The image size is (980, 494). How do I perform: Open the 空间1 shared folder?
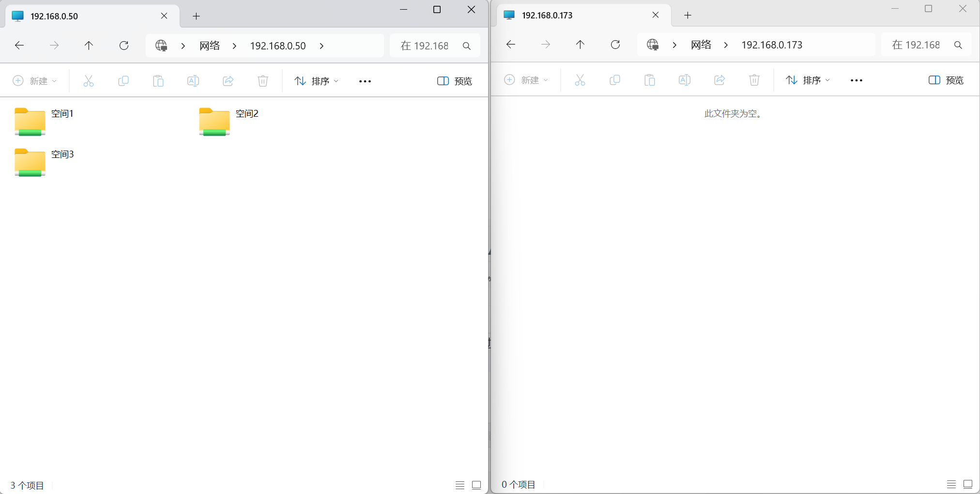point(44,121)
